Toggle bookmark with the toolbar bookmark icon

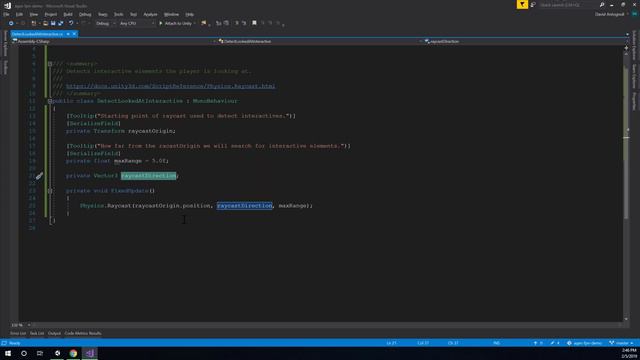pos(254,23)
